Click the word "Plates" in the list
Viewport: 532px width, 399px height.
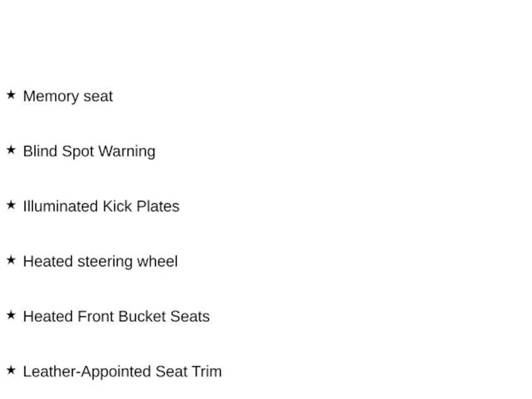pyautogui.click(x=158, y=206)
